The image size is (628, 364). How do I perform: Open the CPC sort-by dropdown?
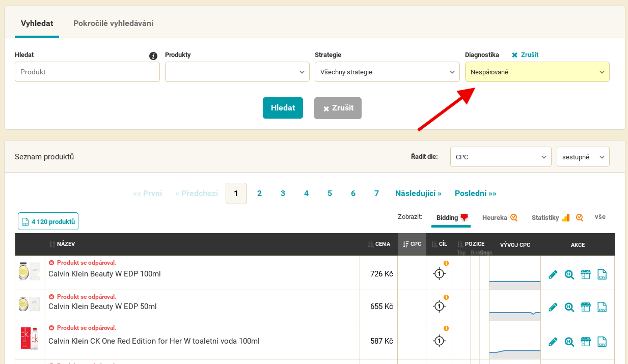point(501,157)
